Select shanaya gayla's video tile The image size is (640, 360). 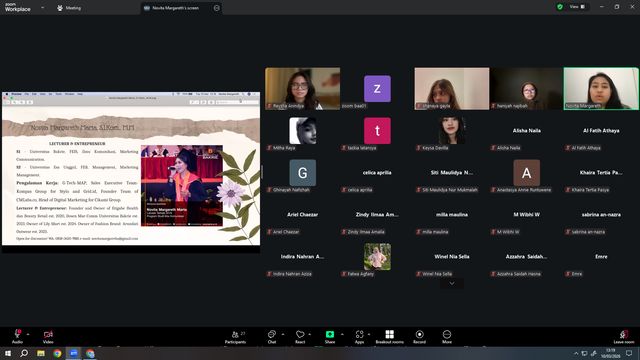452,89
